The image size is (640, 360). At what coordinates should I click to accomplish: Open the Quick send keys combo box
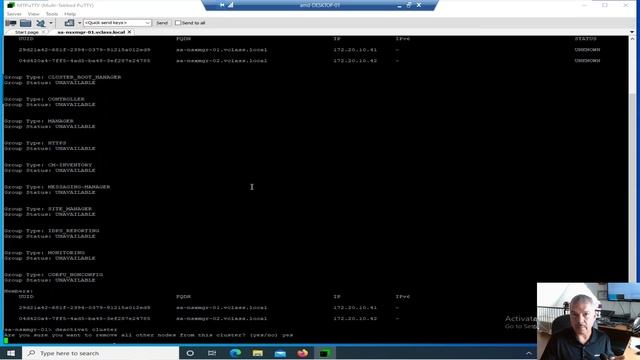(x=117, y=23)
